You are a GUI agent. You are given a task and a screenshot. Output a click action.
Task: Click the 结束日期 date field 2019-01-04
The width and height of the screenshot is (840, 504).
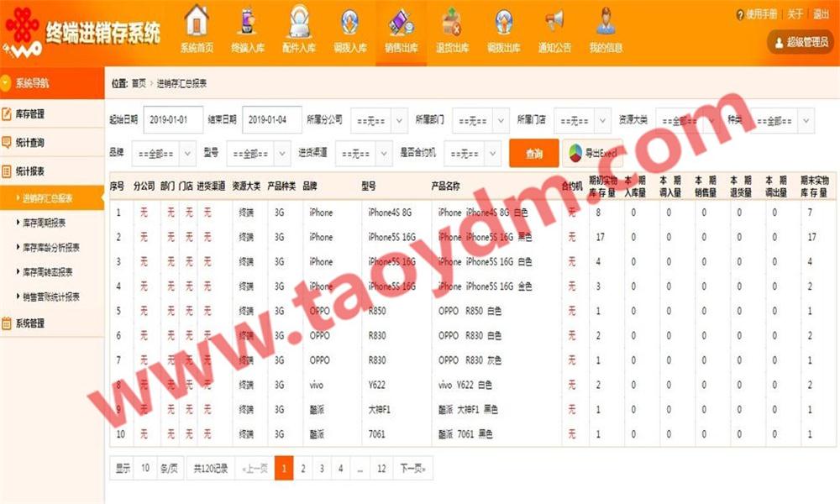[x=271, y=120]
